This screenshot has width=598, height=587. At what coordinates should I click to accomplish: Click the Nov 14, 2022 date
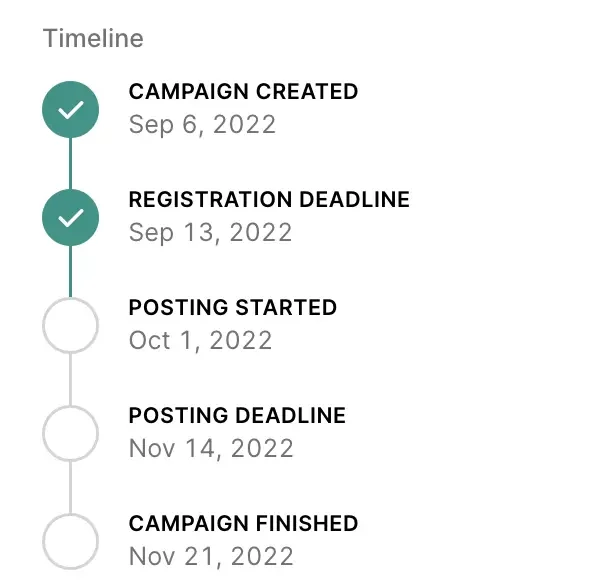click(x=211, y=449)
